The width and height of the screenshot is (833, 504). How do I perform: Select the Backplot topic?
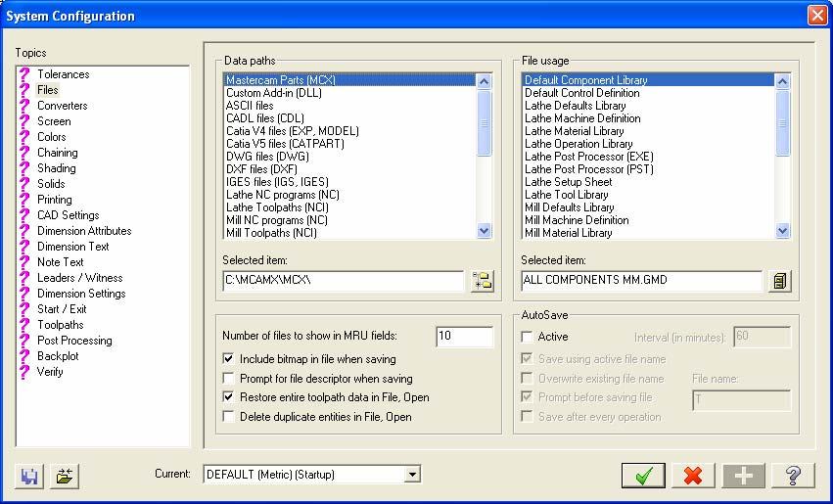pos(58,356)
